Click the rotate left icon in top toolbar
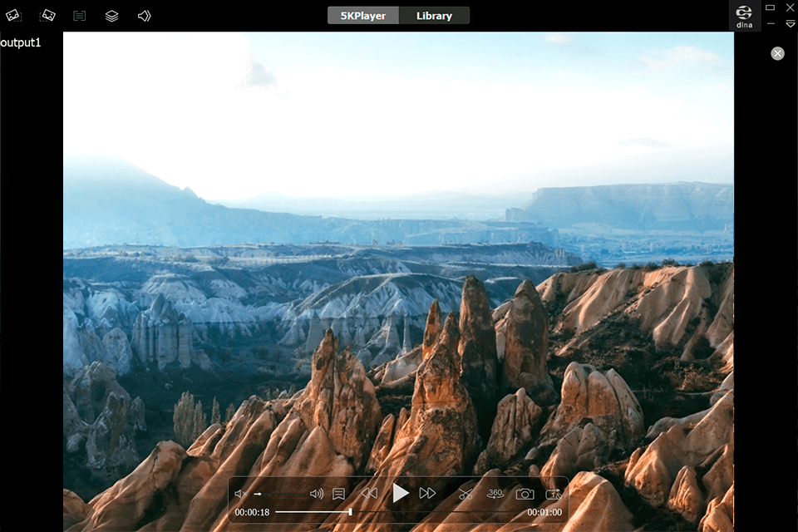The width and height of the screenshot is (798, 532). pyautogui.click(x=13, y=16)
